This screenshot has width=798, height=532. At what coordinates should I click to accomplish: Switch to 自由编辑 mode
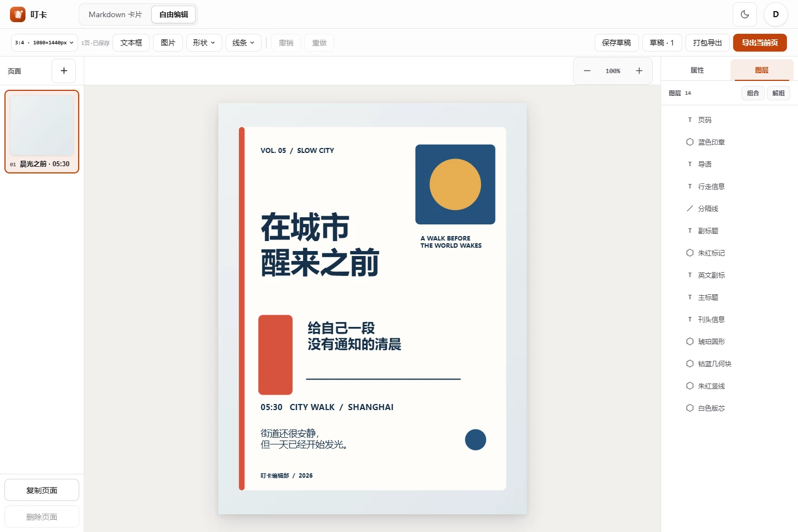(x=173, y=14)
